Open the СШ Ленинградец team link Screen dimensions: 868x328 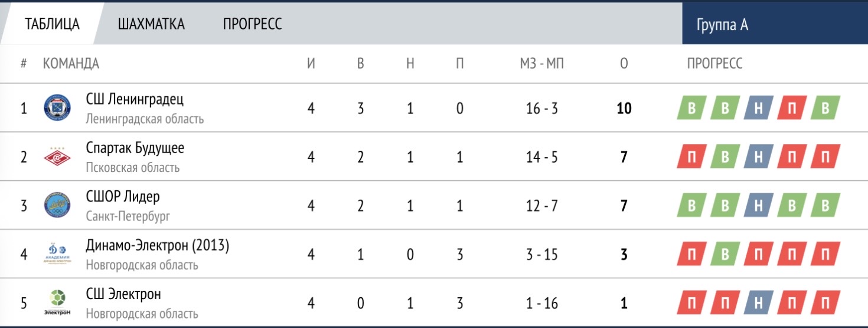135,99
